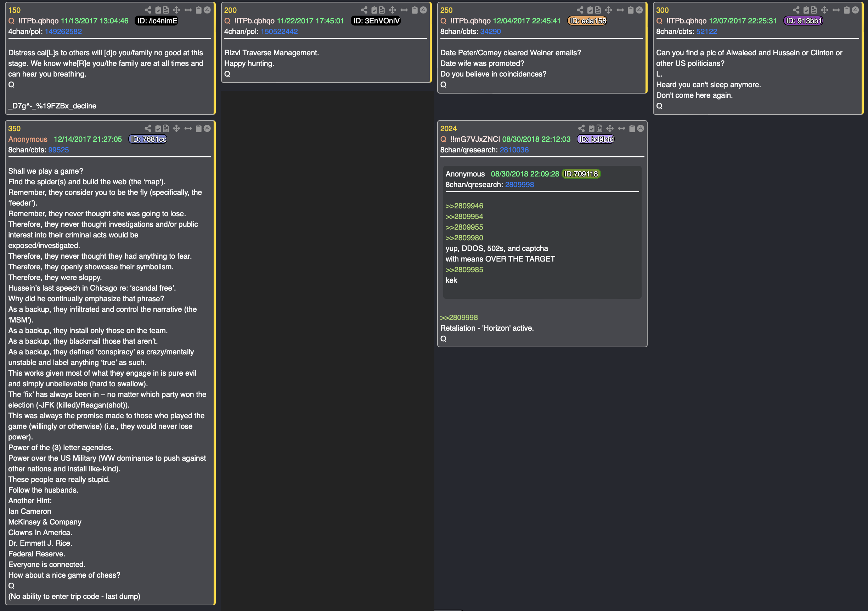Viewport: 868px width, 611px height.
Task: Click the image file icon on post 2024
Action: (599, 129)
